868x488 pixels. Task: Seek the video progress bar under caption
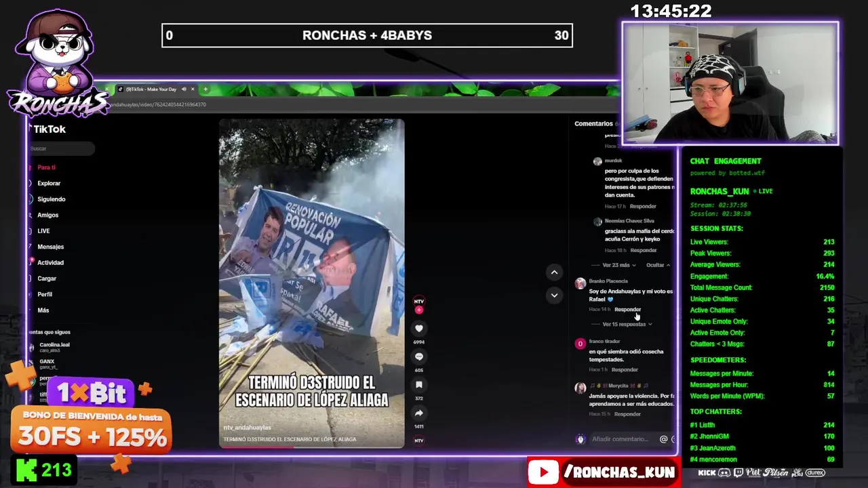[311, 447]
